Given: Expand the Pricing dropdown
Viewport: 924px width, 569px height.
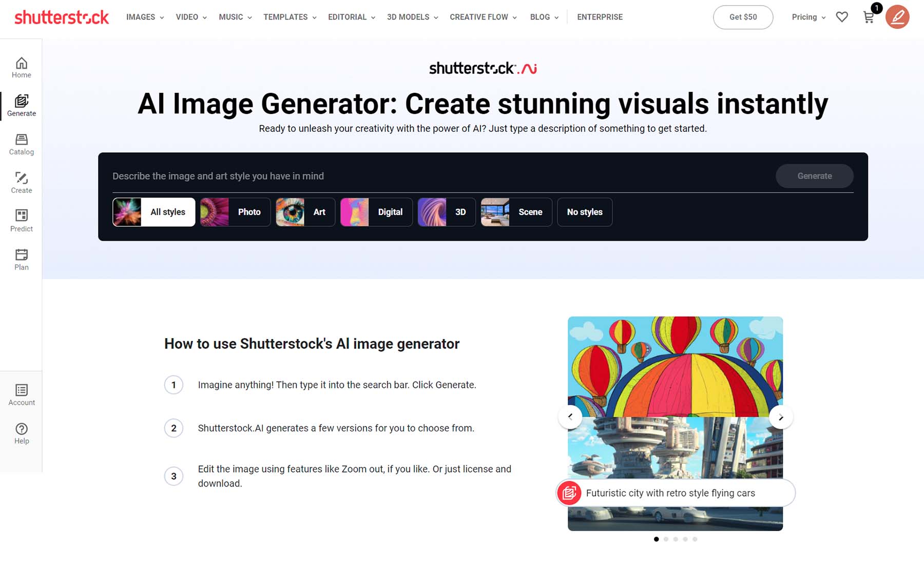Looking at the screenshot, I should 809,17.
